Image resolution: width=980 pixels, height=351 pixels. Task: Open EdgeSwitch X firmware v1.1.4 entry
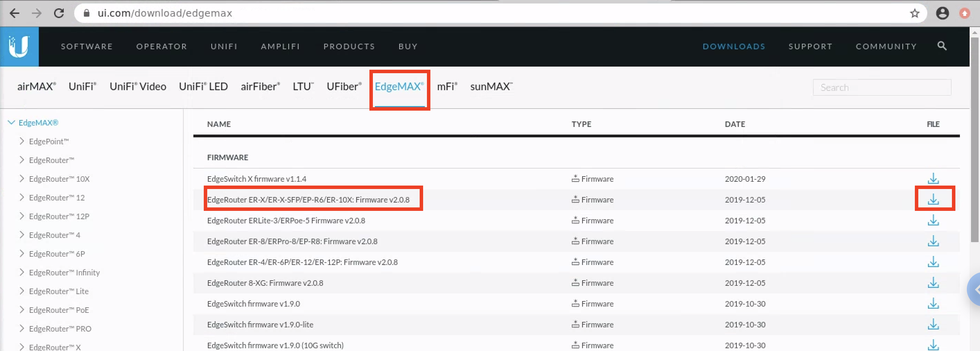(x=257, y=179)
